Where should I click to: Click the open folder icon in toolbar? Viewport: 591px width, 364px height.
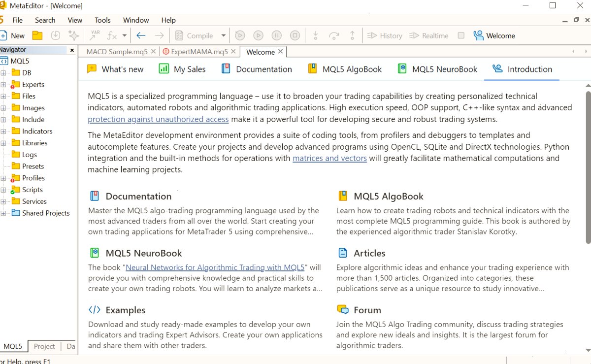click(x=37, y=35)
